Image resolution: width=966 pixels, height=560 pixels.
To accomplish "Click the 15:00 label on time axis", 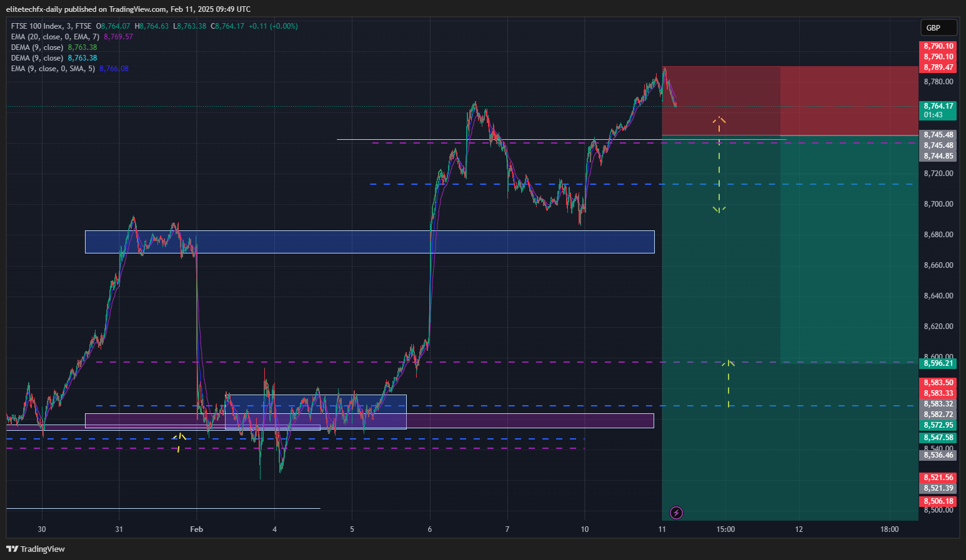I will [x=725, y=529].
